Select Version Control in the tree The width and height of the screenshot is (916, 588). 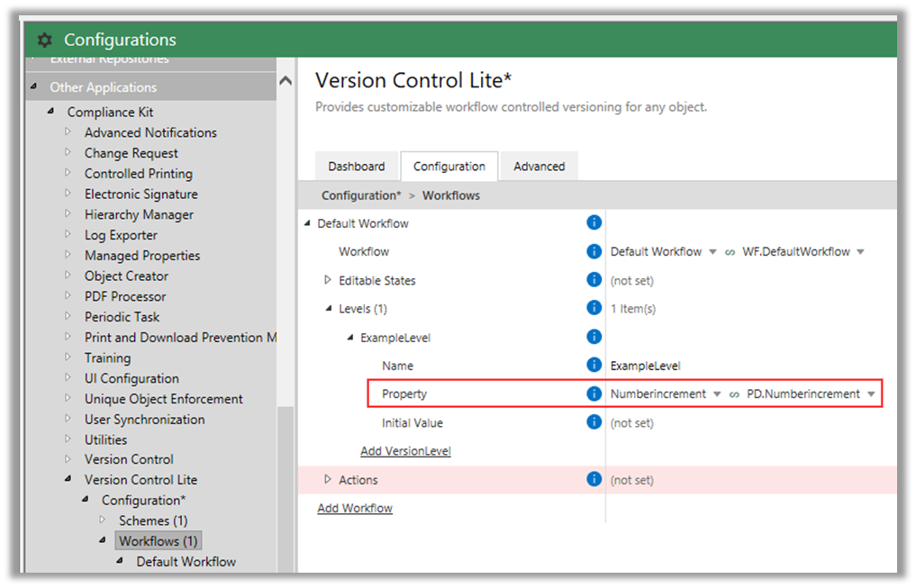(129, 459)
